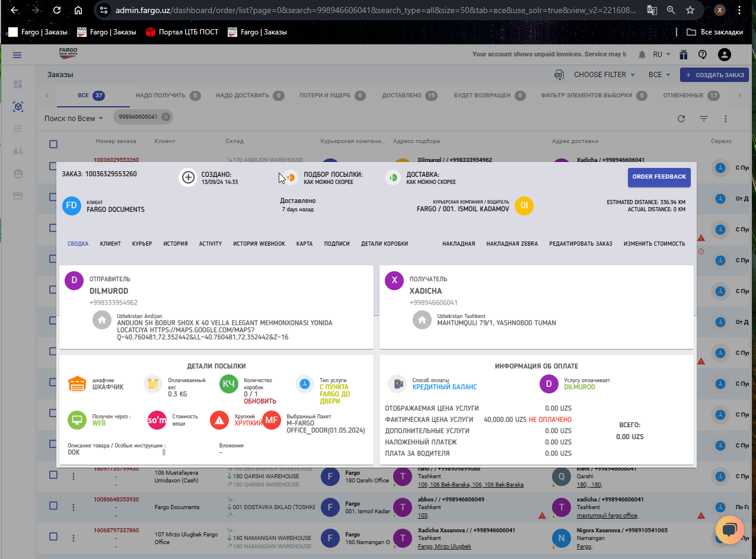Open the hamburger navigation menu
This screenshot has width=756, height=559.
[x=17, y=55]
